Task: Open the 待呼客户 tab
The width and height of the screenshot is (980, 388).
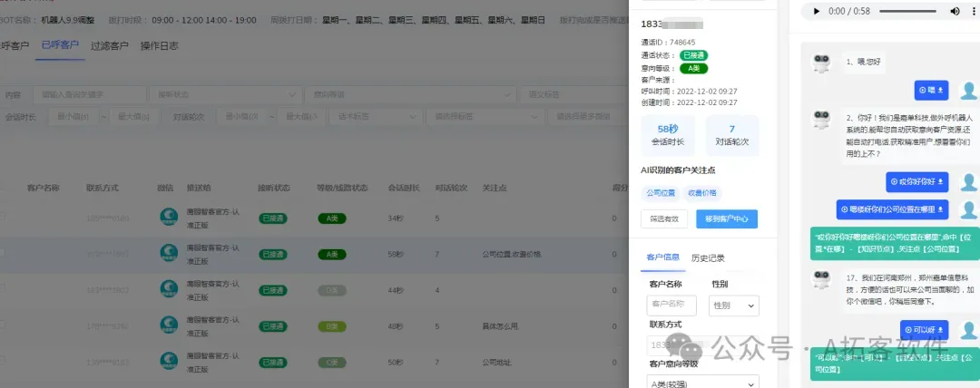Action: click(x=15, y=45)
